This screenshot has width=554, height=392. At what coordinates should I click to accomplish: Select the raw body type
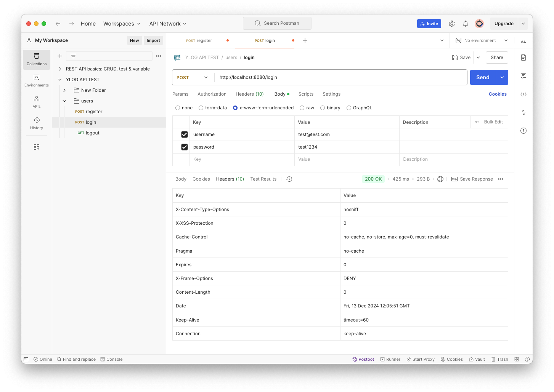(302, 108)
